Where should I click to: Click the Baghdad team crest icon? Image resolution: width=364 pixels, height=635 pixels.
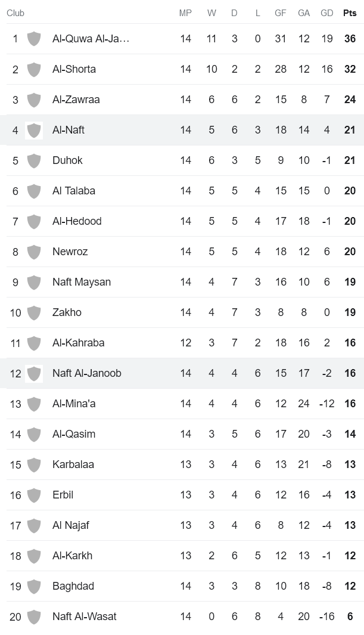[x=34, y=586]
